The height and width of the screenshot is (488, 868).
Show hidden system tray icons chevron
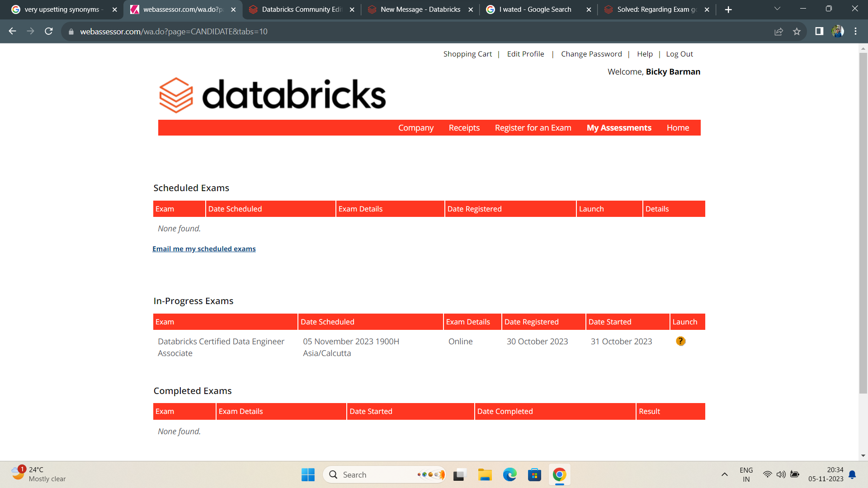click(724, 474)
